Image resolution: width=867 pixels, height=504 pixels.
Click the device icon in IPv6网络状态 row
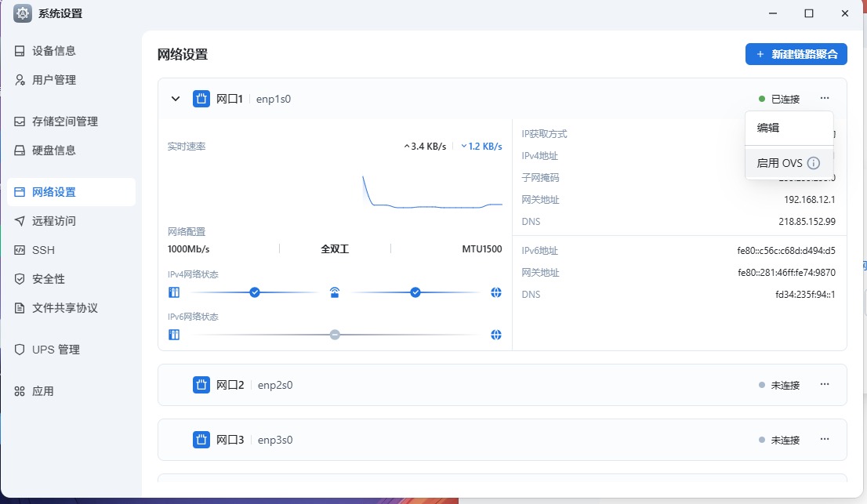174,335
